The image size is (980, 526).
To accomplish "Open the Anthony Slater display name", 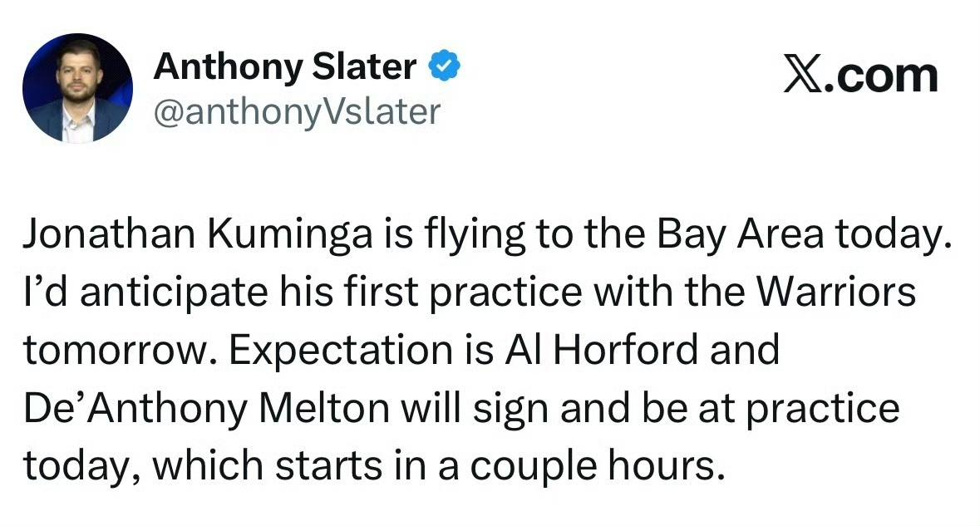I will (x=285, y=67).
